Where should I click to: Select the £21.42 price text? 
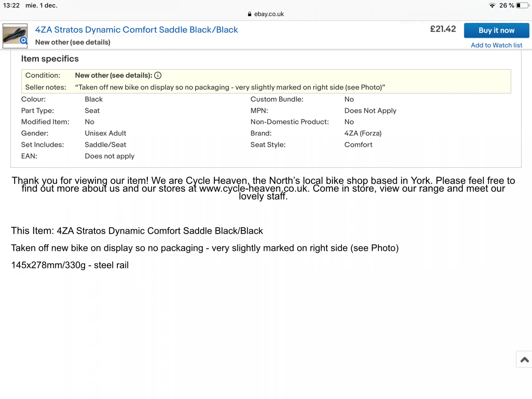[x=443, y=29]
